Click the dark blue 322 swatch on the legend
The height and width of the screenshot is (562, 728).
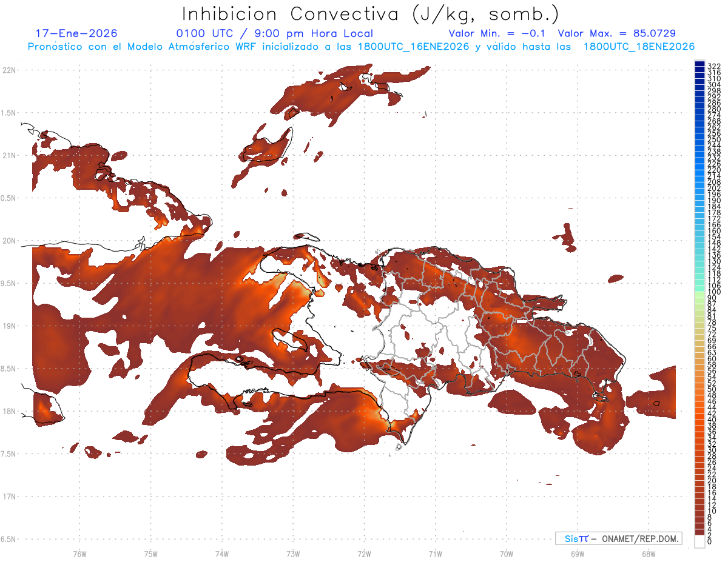699,64
